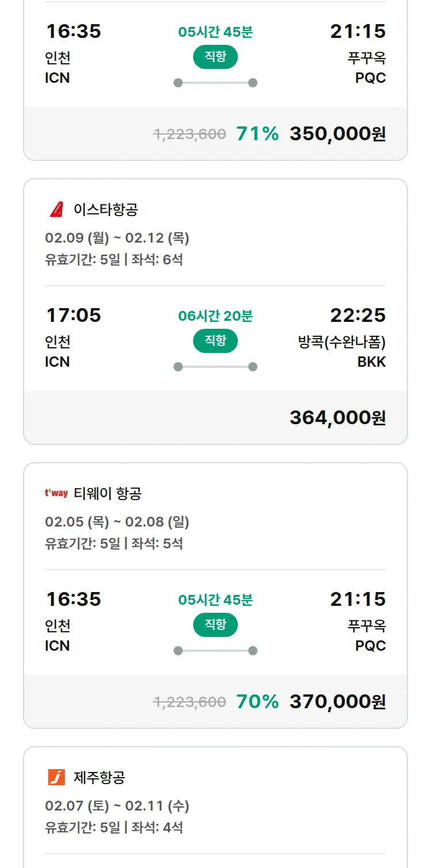Click the 71% discount label
Viewport: 431px width, 868px height.
point(257,134)
